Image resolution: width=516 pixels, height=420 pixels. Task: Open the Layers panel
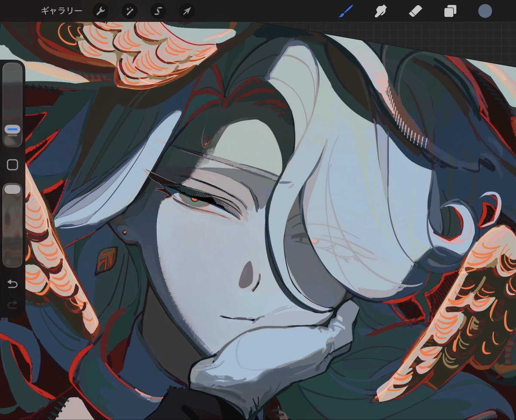pos(450,11)
